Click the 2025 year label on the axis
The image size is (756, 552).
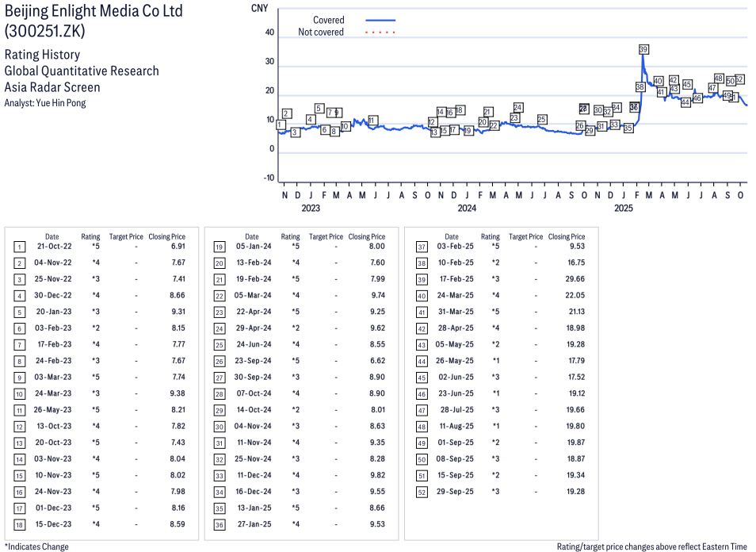click(623, 209)
